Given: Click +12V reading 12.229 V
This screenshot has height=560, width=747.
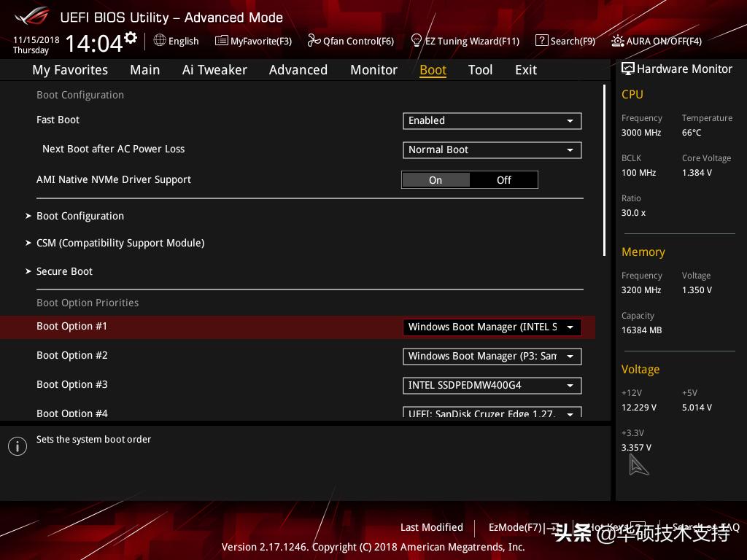Looking at the screenshot, I should pyautogui.click(x=638, y=408).
